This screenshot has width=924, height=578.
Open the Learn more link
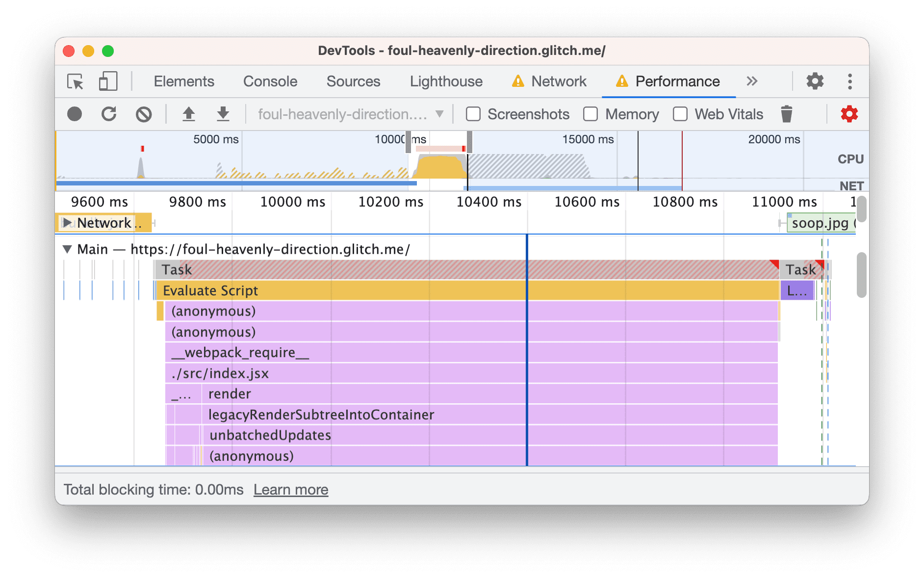[x=291, y=490]
